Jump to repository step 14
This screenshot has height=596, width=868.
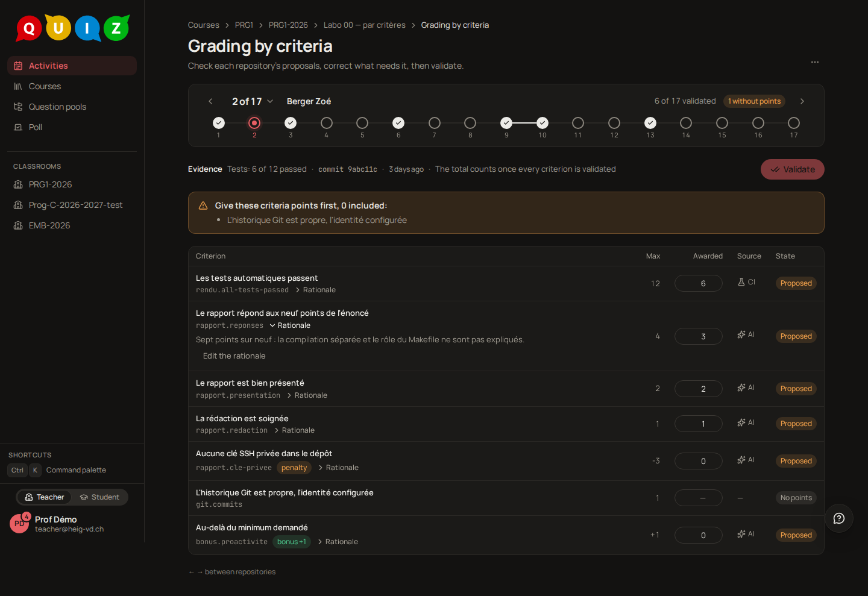[686, 123]
